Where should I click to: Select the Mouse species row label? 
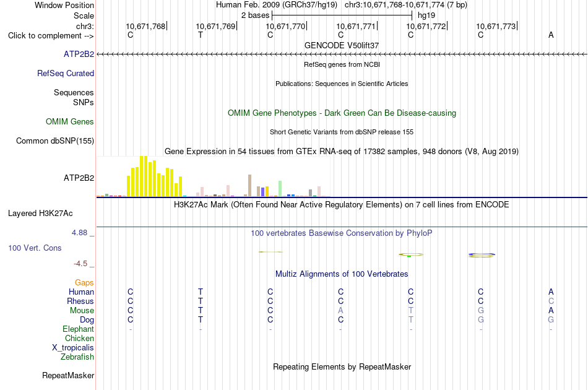click(x=82, y=311)
